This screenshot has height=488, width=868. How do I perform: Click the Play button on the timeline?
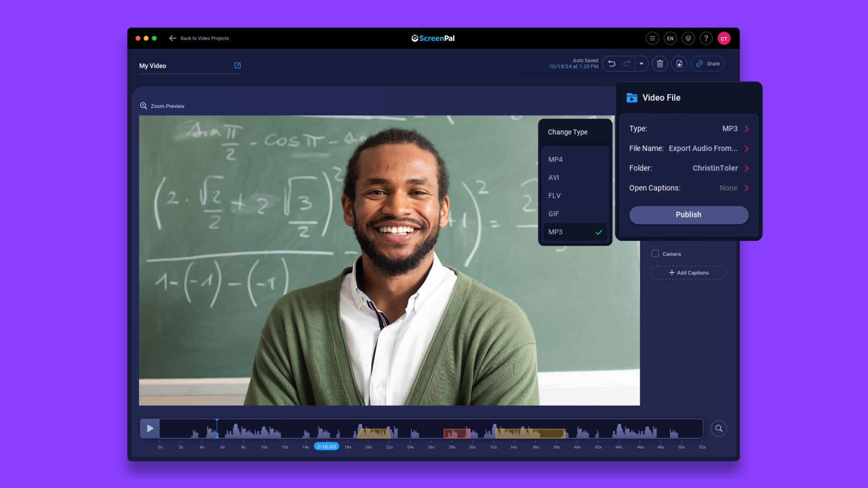click(149, 428)
